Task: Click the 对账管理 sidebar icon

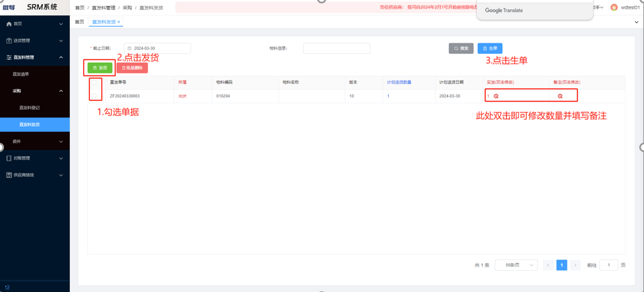Action: coord(9,158)
